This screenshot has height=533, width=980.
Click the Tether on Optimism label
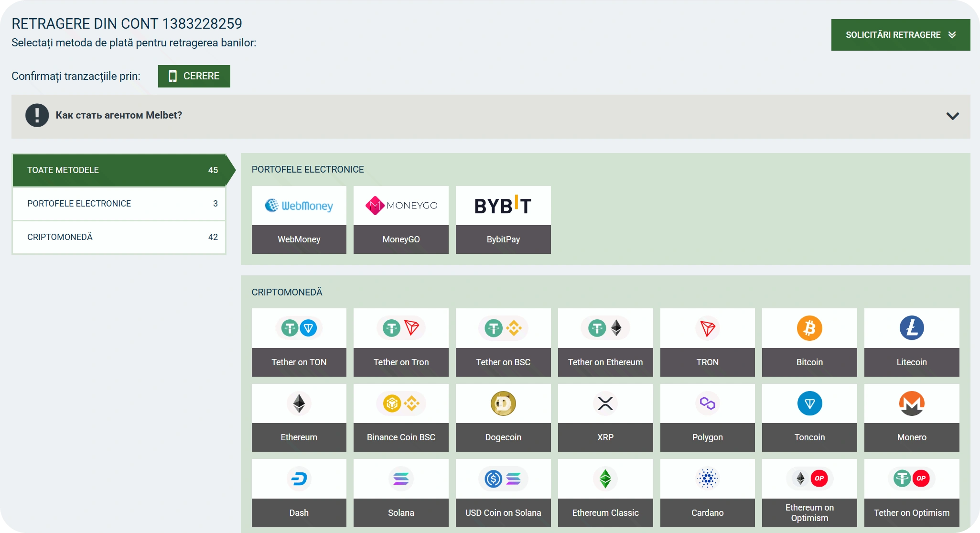[x=912, y=513]
